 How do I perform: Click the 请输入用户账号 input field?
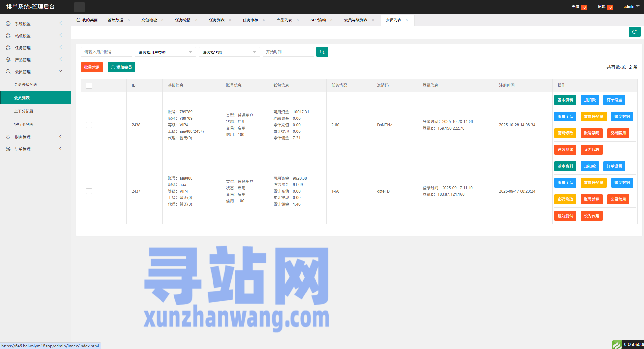106,52
